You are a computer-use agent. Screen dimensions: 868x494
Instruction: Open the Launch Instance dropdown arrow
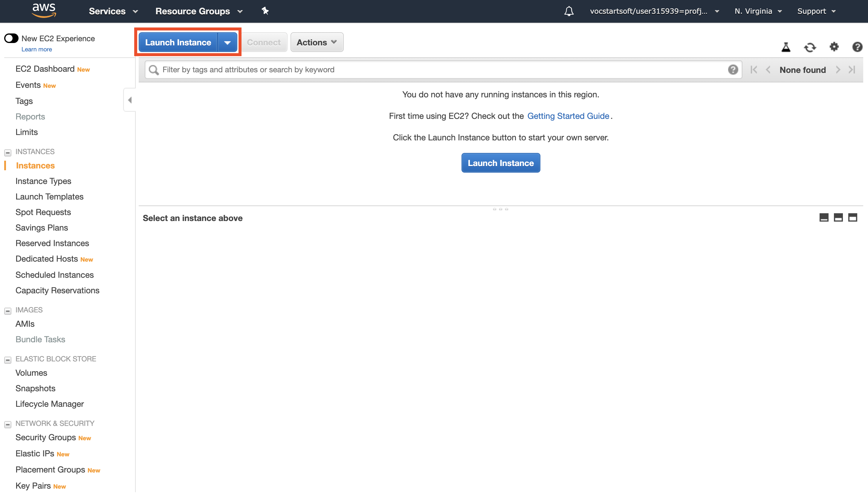pyautogui.click(x=227, y=42)
